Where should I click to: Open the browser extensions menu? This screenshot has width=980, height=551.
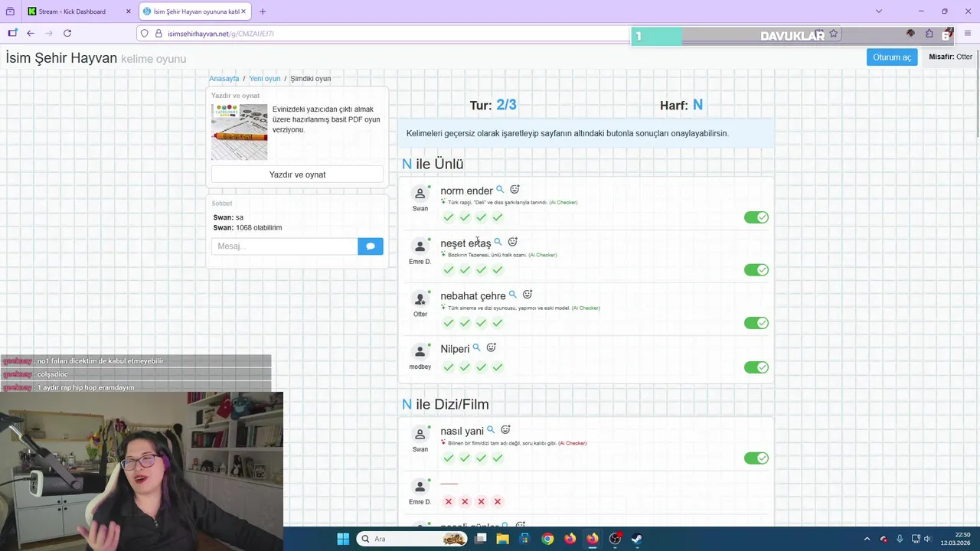pos(929,34)
